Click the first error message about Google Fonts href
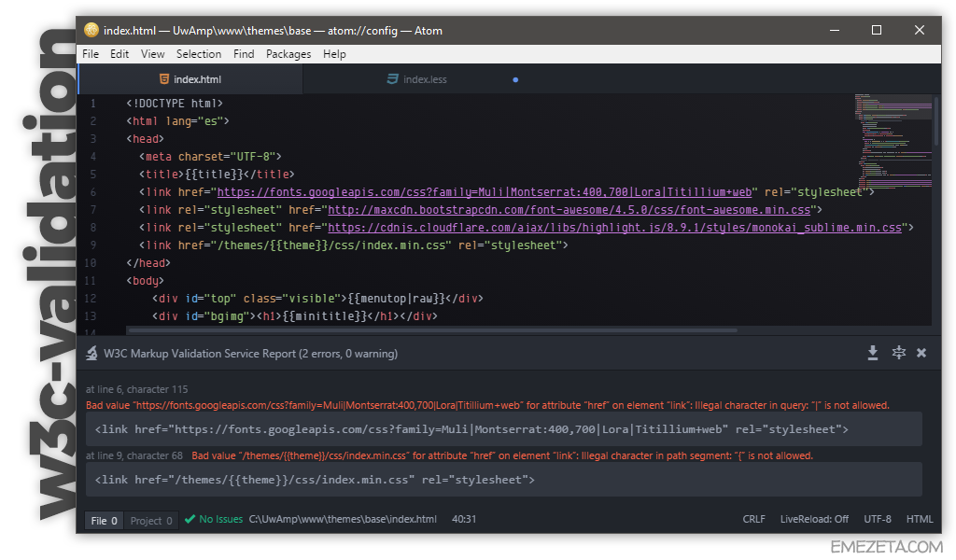 487,405
